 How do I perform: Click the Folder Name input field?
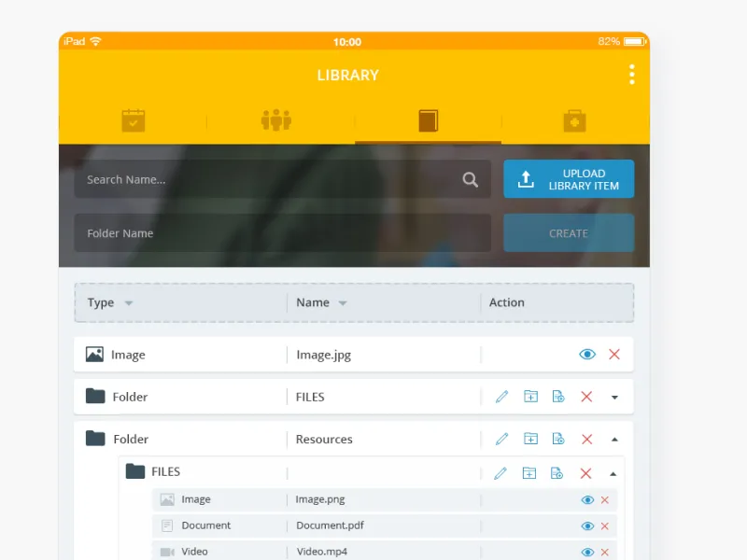coord(283,232)
